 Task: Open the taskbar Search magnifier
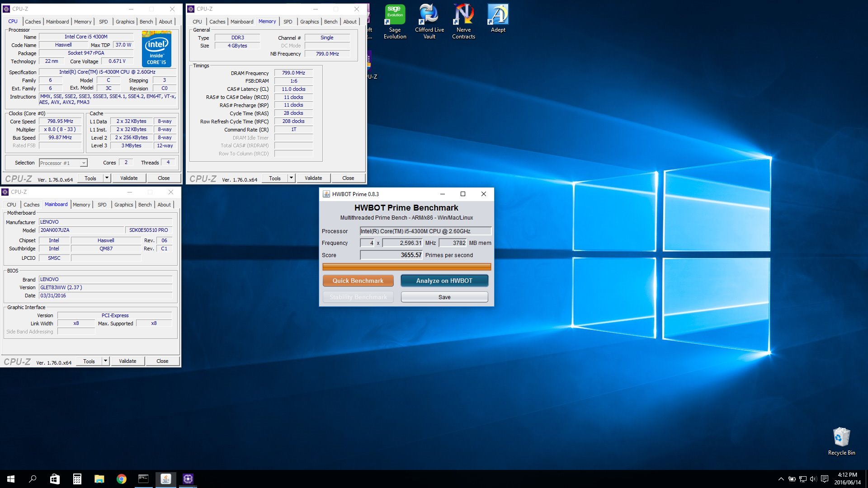33,479
